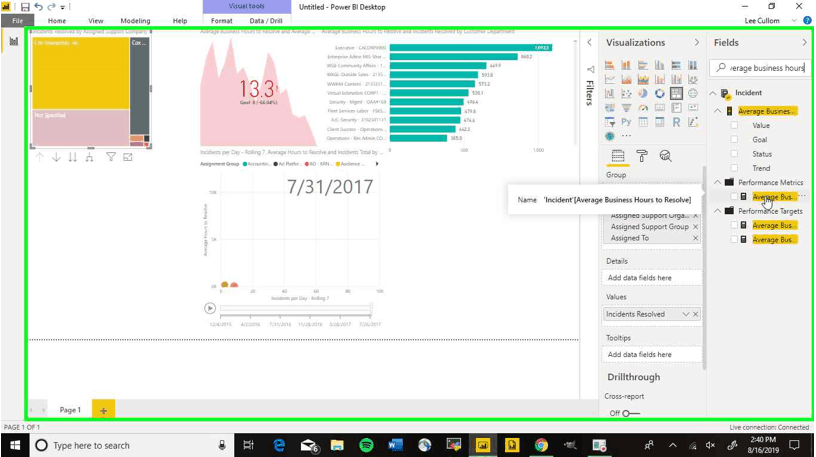
Task: Add a new page with plus button
Action: click(103, 410)
